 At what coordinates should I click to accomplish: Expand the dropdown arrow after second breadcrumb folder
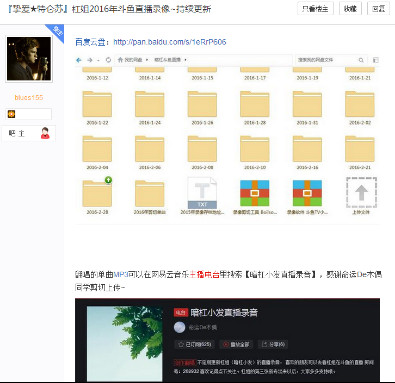[x=185, y=60]
